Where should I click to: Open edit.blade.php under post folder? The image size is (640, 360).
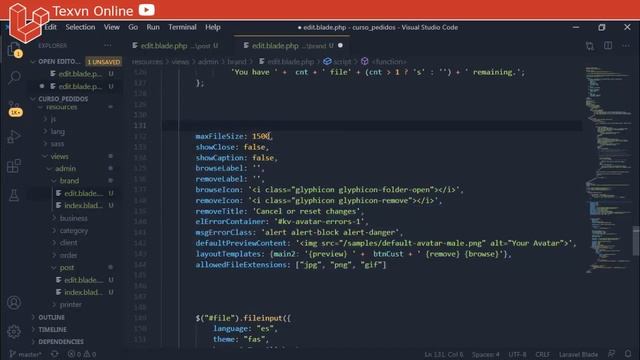83,280
